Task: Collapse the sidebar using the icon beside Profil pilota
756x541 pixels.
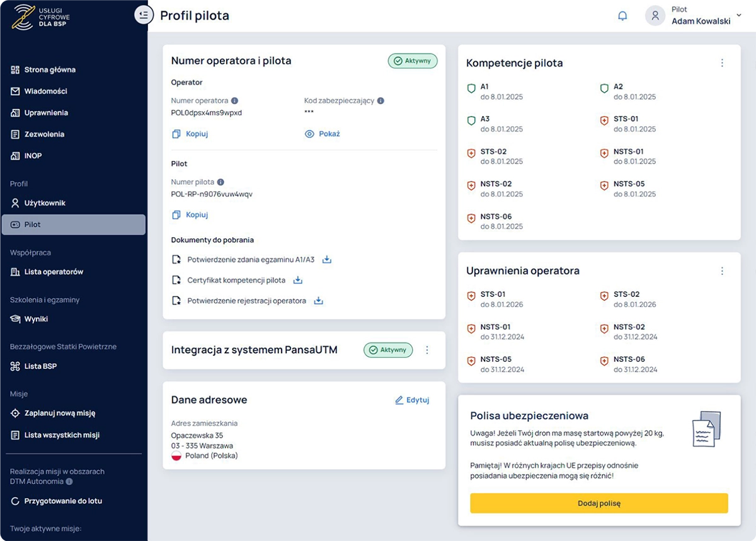Action: pos(144,15)
